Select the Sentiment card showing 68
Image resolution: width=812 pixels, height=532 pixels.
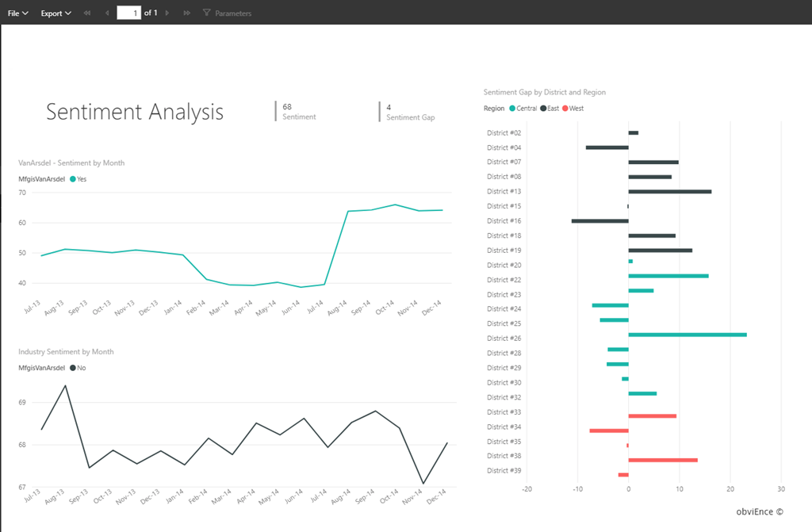pos(299,111)
